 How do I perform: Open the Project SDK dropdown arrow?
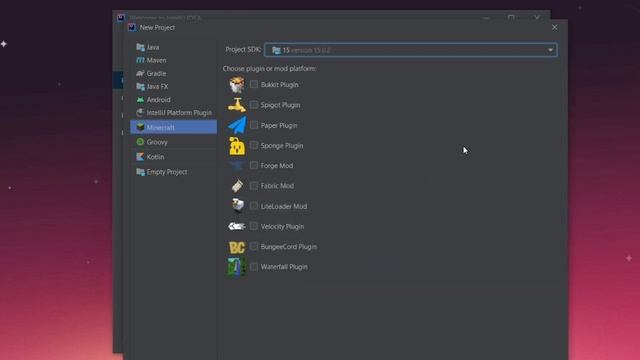coord(550,50)
